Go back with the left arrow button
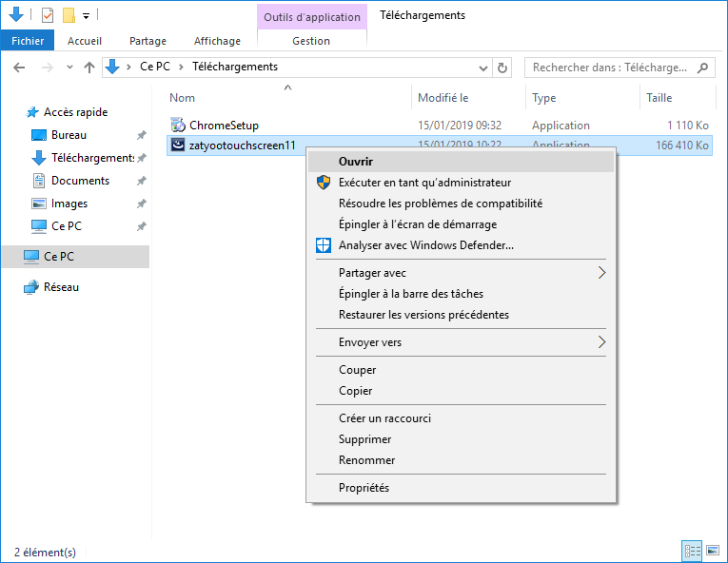 click(19, 68)
